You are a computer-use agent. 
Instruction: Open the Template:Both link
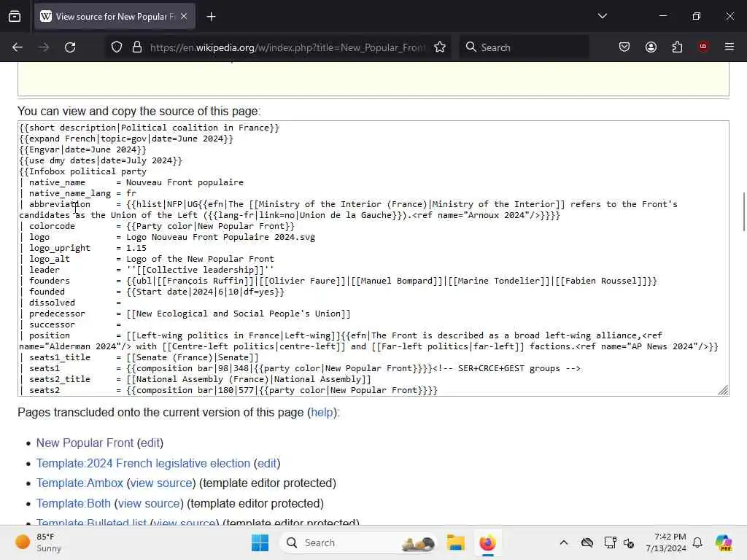tap(74, 503)
